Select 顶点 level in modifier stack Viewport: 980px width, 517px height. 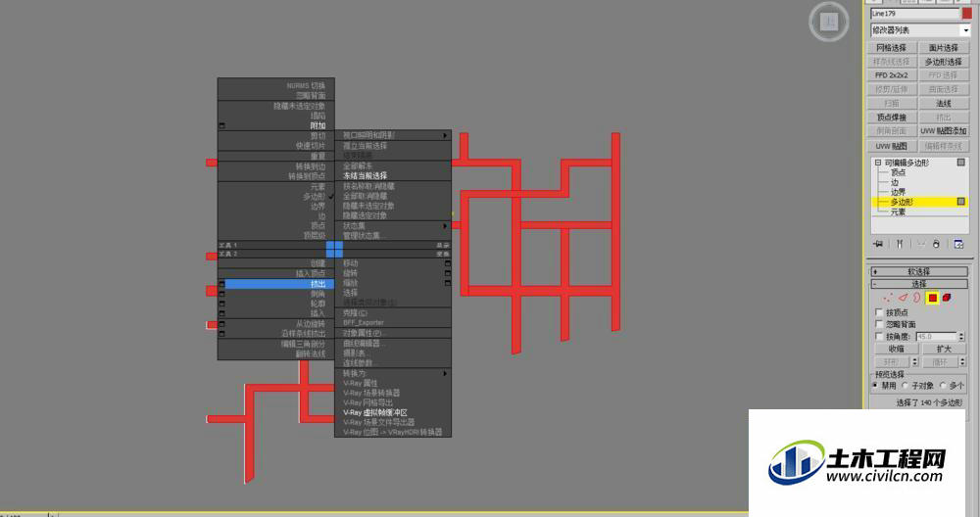pos(898,172)
